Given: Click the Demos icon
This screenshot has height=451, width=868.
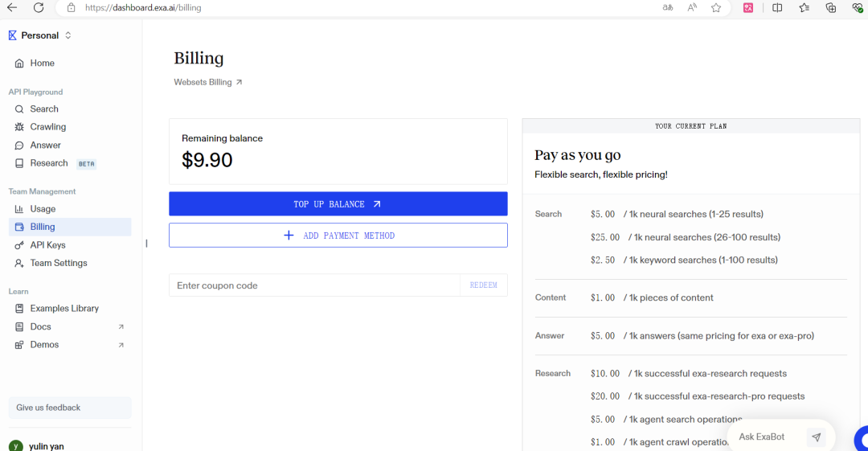Looking at the screenshot, I should click(19, 345).
